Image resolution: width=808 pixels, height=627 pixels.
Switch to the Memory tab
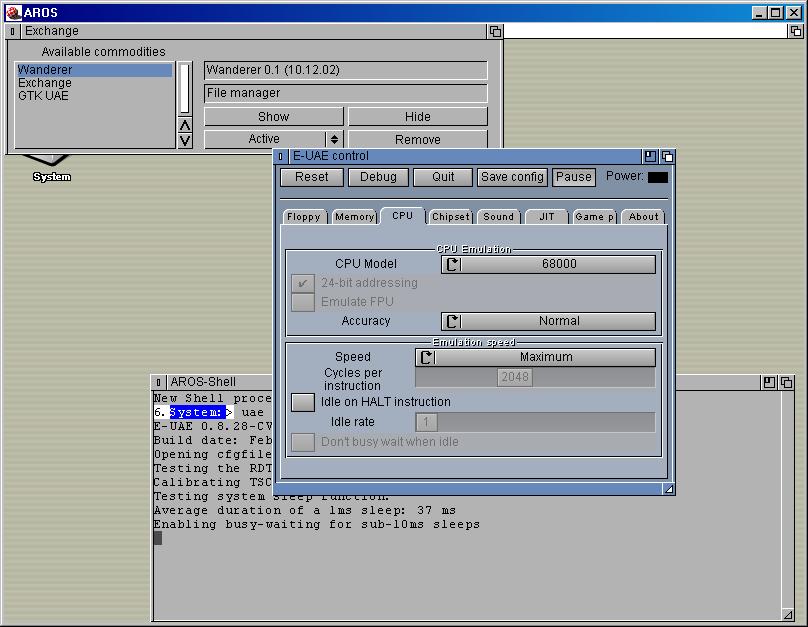point(355,217)
